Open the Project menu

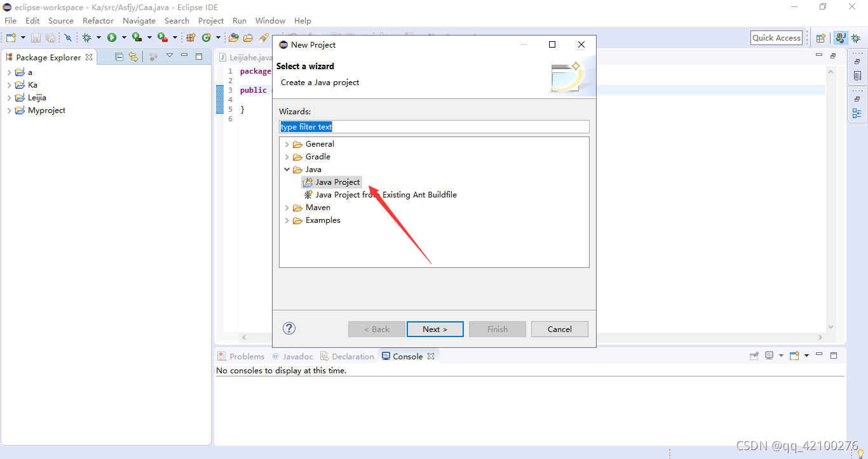pos(211,20)
